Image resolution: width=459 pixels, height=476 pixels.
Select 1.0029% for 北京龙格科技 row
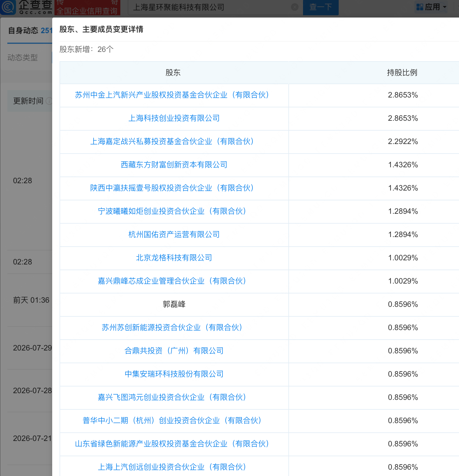(403, 258)
